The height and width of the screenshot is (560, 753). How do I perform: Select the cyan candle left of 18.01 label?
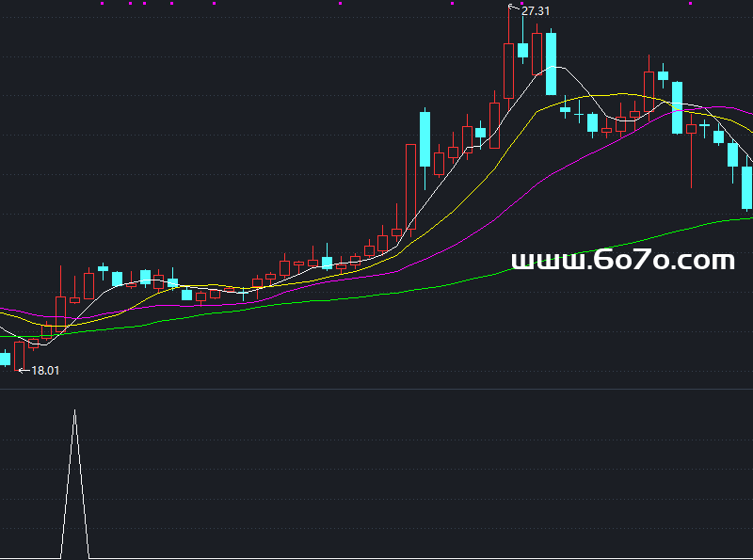5,359
